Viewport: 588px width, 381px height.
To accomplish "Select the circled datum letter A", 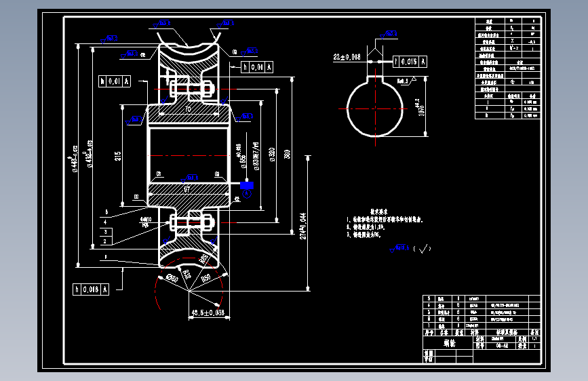I will tap(247, 193).
